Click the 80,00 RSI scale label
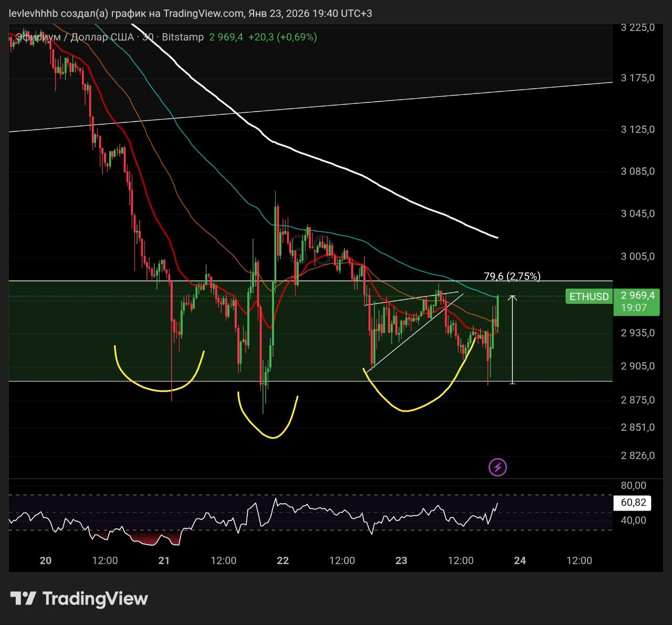Screen dimensions: 672x625 pos(633,485)
